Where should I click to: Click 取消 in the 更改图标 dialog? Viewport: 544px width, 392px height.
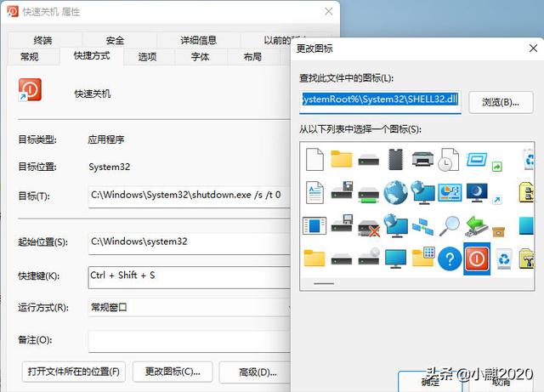[501, 382]
